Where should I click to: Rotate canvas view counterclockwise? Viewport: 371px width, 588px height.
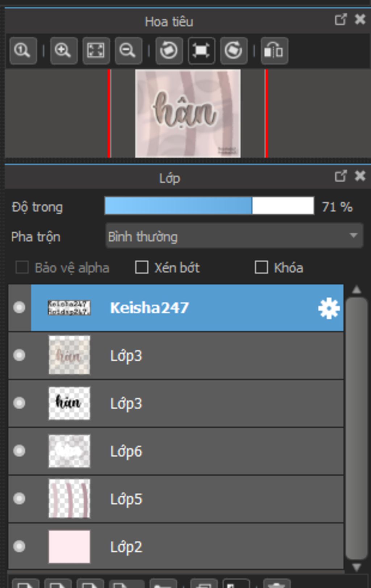pyautogui.click(x=169, y=51)
